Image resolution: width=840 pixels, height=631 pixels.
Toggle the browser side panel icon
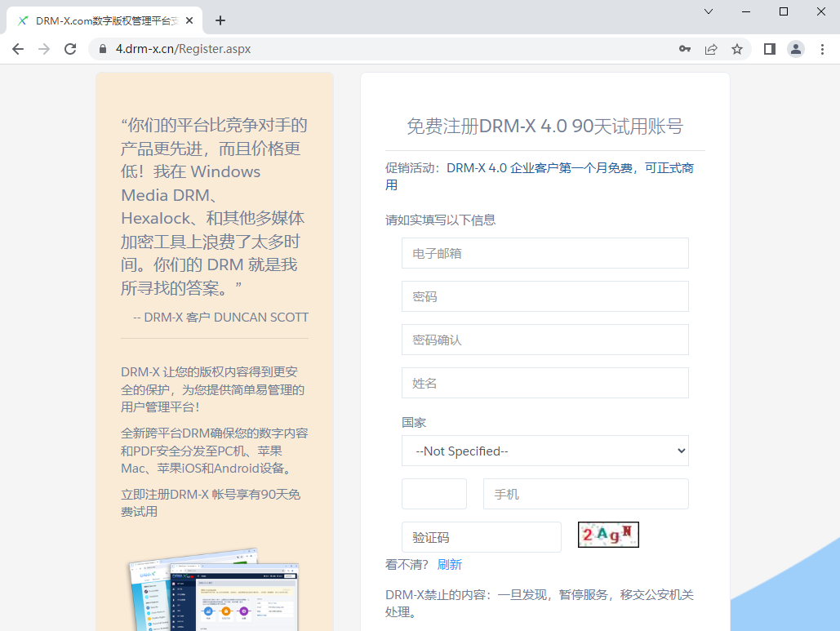tap(769, 49)
